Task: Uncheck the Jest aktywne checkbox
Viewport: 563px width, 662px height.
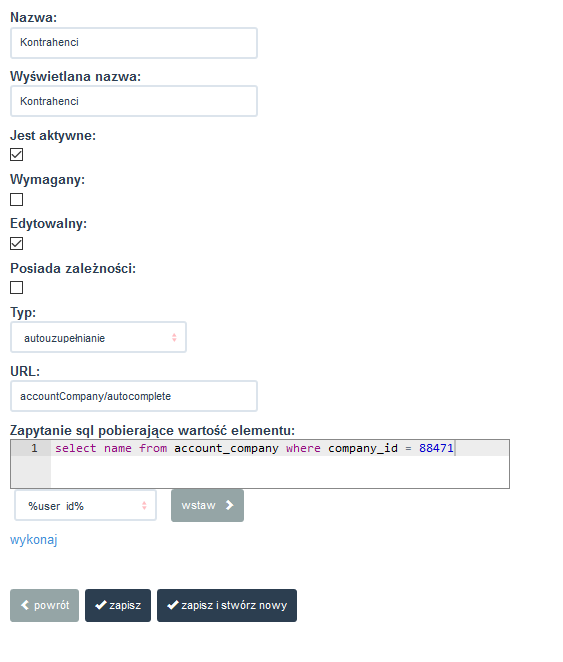Action: 16,155
